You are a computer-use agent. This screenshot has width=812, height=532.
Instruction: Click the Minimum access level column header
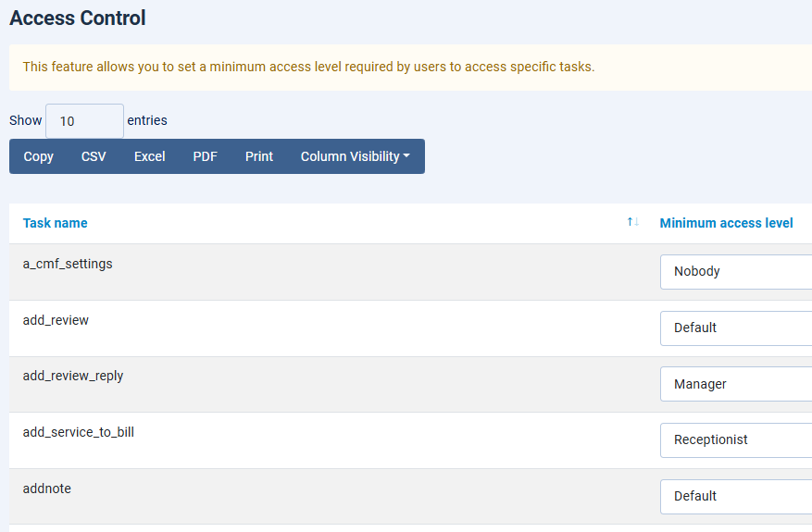point(726,223)
